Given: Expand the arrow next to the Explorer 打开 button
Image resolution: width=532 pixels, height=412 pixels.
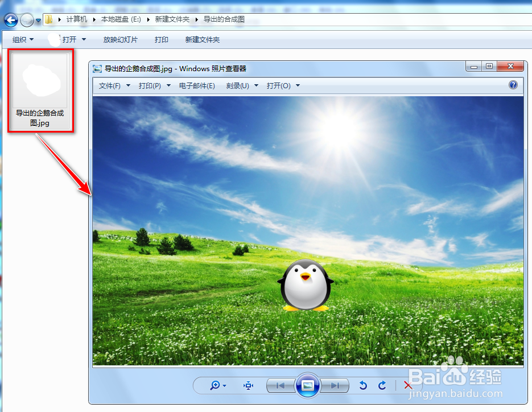Looking at the screenshot, I should (84, 40).
